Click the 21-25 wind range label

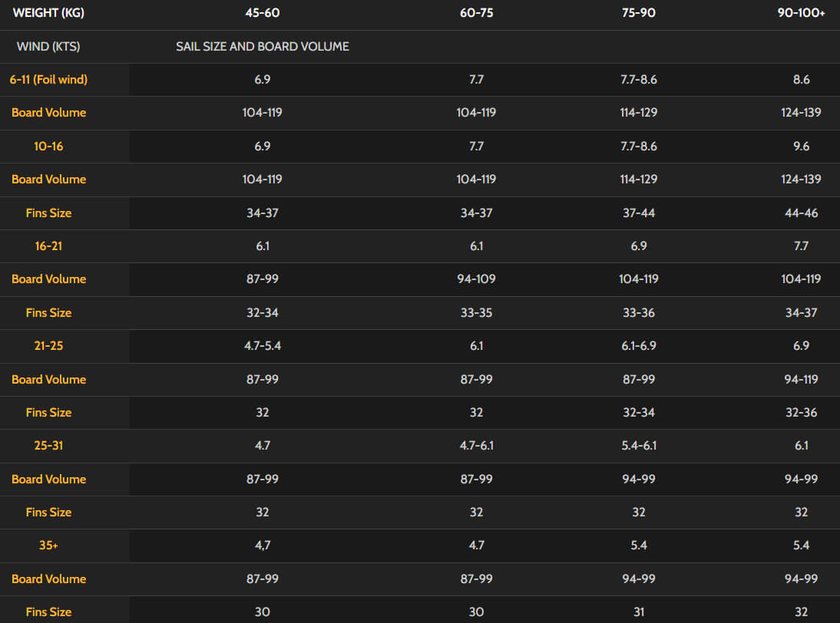(x=48, y=345)
